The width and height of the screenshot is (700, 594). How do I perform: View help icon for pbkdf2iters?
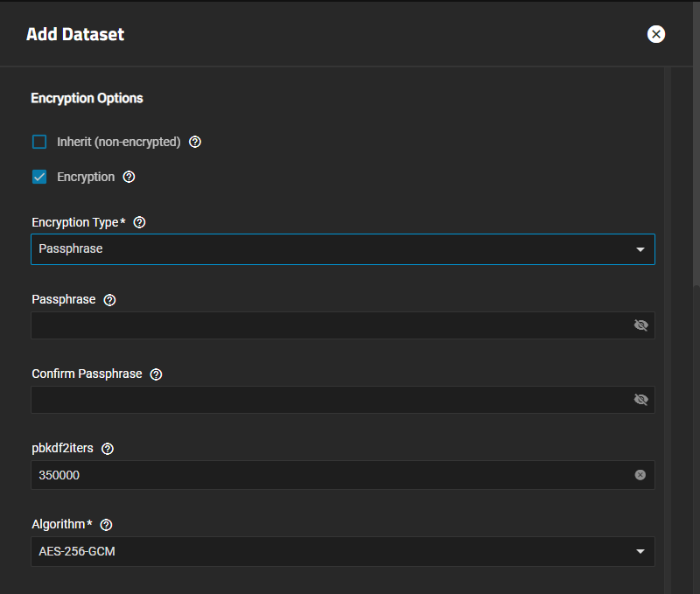[x=108, y=448]
